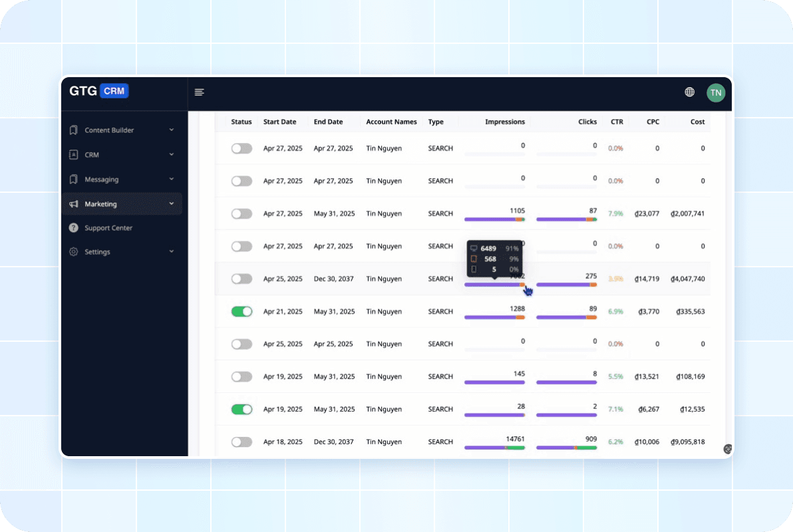Screen dimensions: 793x532
Task: Toggle status of the Apr 25 to Apr 25 campaign
Action: click(241, 344)
